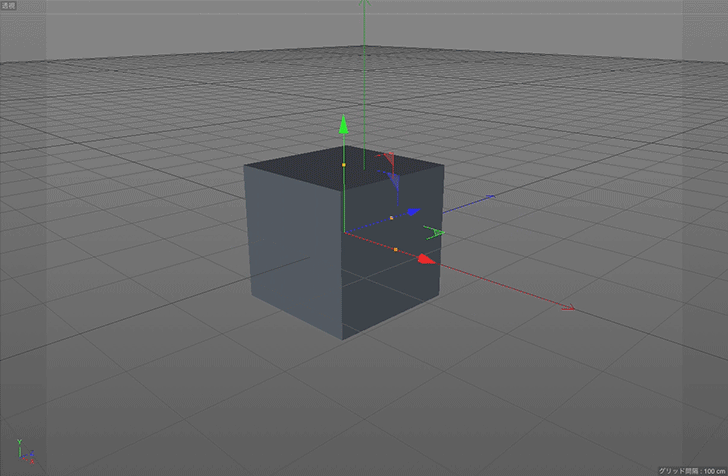The height and width of the screenshot is (476, 728).
Task: Select the cube's dark top face
Action: tap(344, 166)
